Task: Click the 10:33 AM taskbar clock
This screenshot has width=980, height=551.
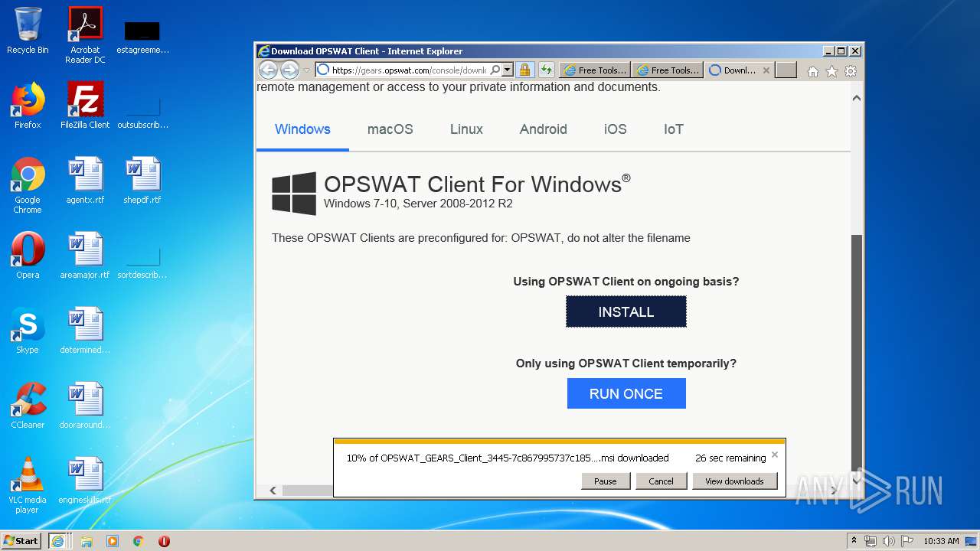Action: coord(940,541)
